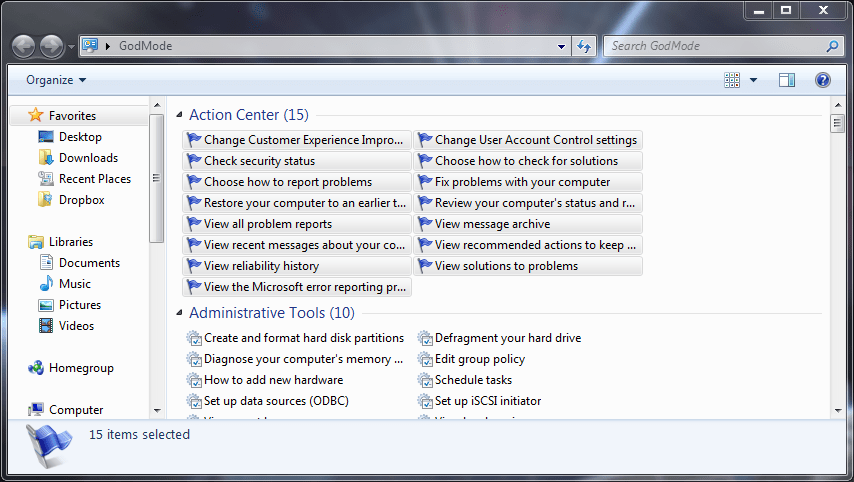Click the main list scrollbar thumb
Image resolution: width=854 pixels, height=482 pixels.
coord(838,124)
